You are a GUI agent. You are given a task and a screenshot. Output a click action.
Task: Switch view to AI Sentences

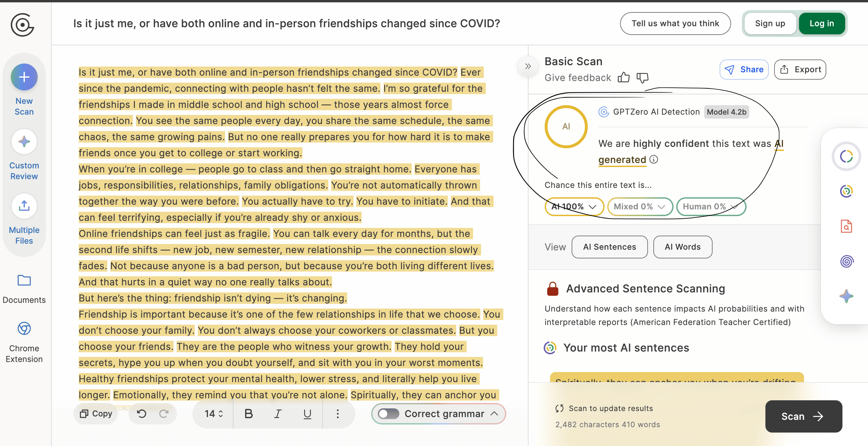pyautogui.click(x=609, y=247)
